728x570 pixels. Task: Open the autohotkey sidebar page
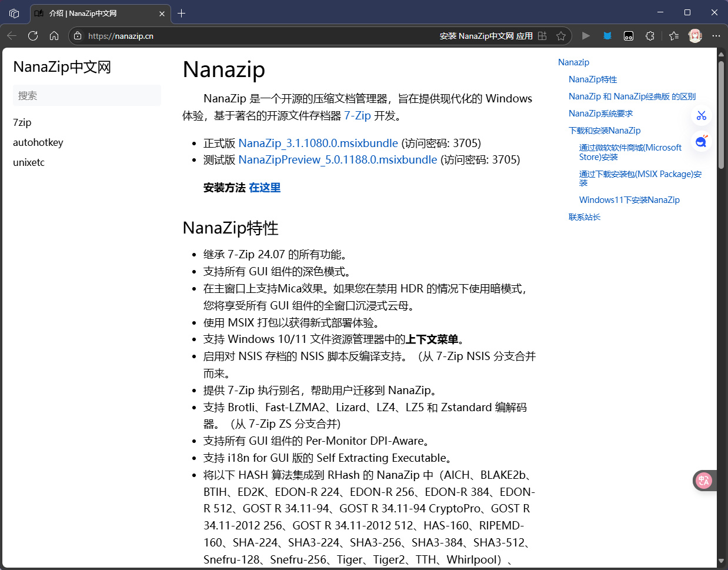(x=38, y=142)
